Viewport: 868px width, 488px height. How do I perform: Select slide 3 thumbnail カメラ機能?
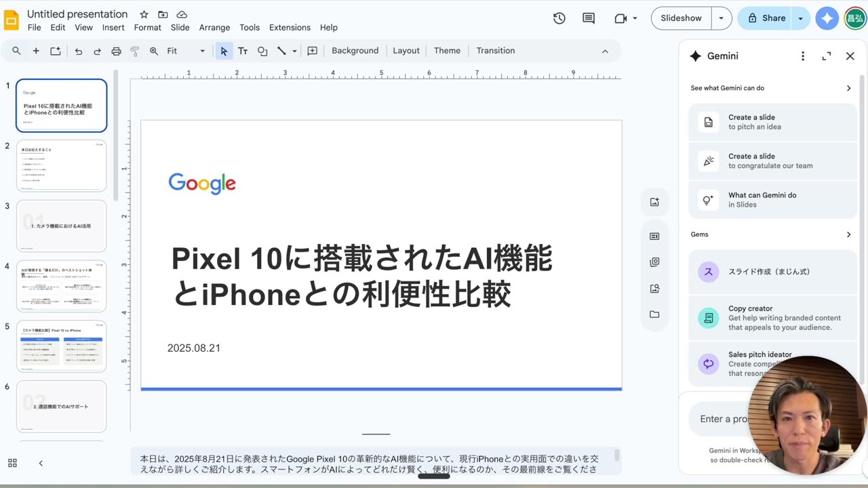point(62,226)
